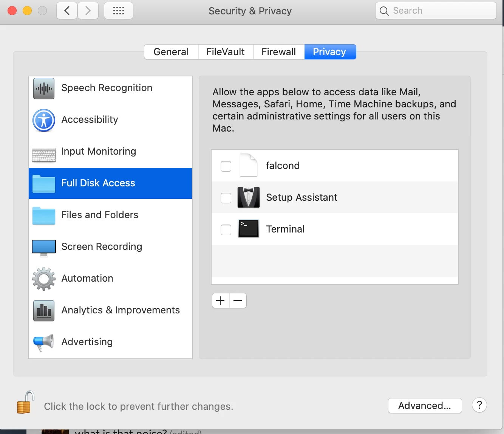Select the 'Speech Recognition' label

point(107,88)
